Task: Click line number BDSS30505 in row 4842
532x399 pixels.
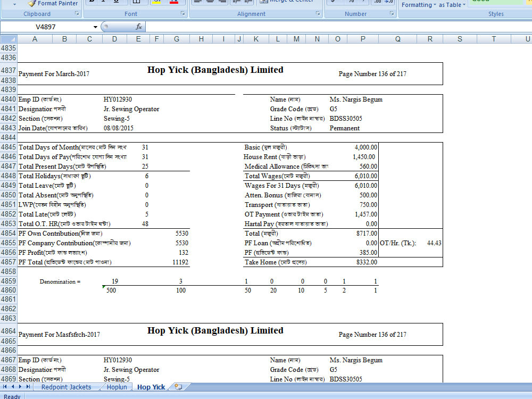Action: [x=346, y=119]
